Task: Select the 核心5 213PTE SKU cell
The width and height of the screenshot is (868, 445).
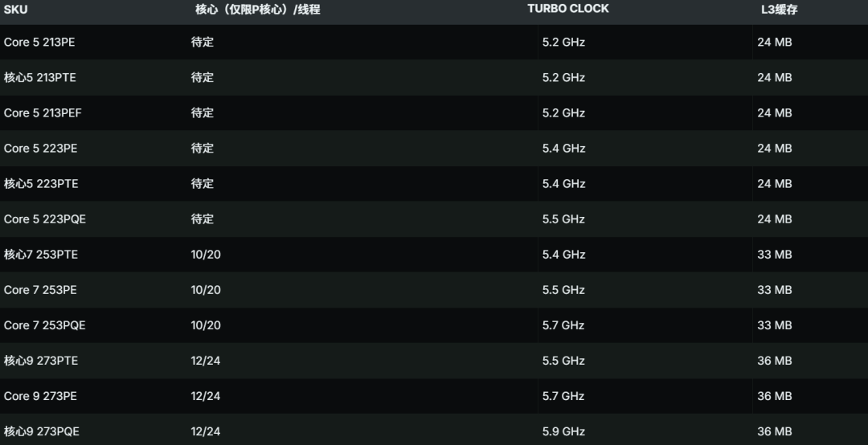Action: pos(40,77)
